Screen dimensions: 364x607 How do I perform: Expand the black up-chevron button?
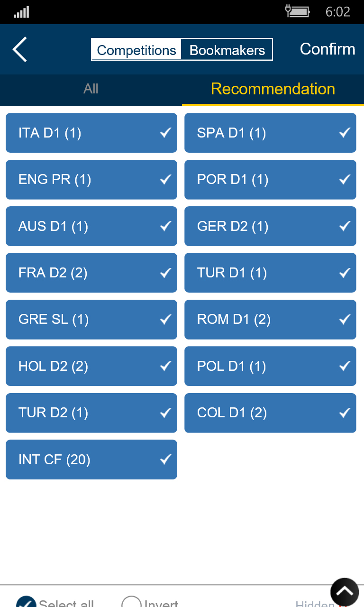click(345, 592)
